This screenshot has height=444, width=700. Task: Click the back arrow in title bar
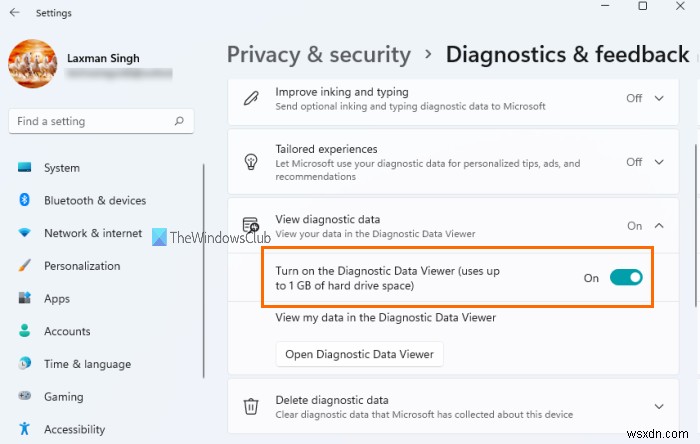[x=14, y=13]
